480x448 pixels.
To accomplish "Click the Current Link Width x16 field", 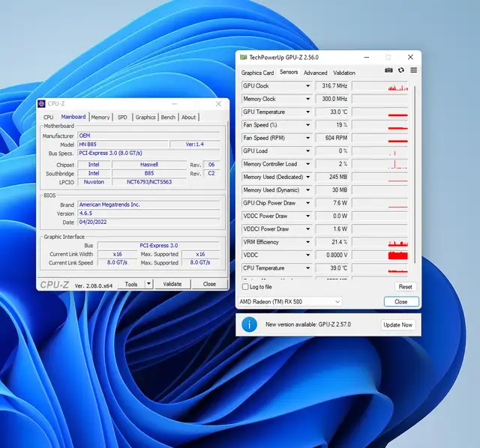I will coord(117,254).
